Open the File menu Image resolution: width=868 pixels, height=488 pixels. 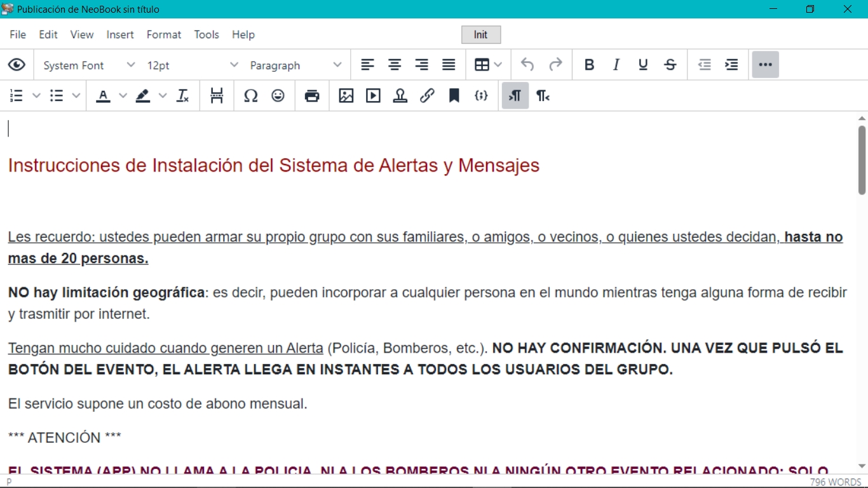[x=18, y=34]
